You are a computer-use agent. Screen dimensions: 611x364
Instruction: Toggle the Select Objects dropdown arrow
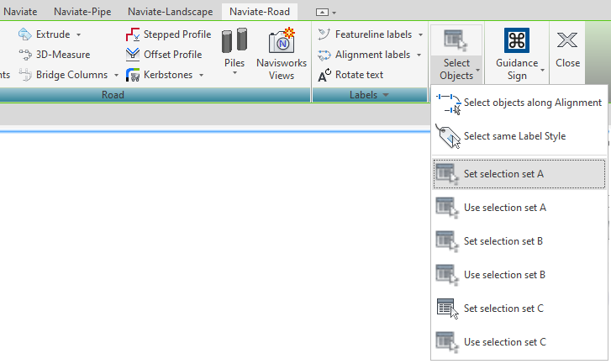(x=477, y=71)
